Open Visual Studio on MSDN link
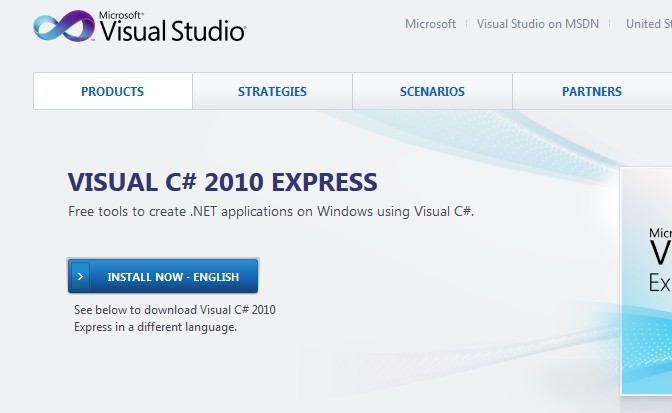This screenshot has height=413, width=672. pyautogui.click(x=538, y=24)
